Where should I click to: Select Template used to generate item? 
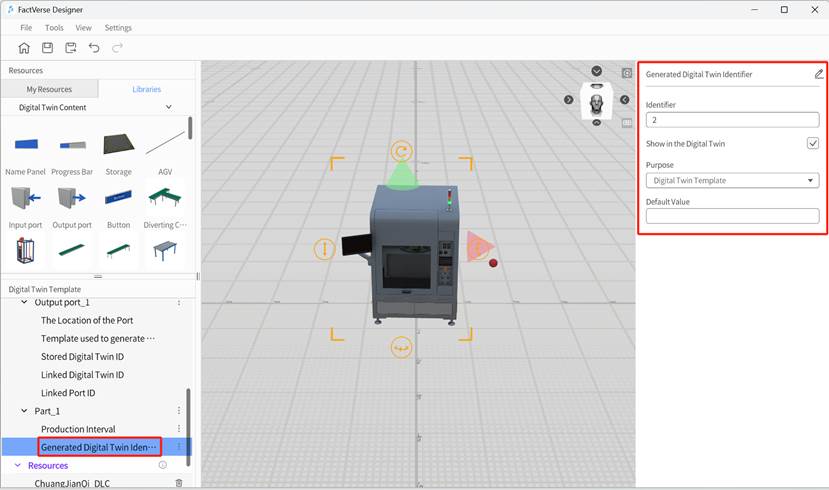(98, 338)
